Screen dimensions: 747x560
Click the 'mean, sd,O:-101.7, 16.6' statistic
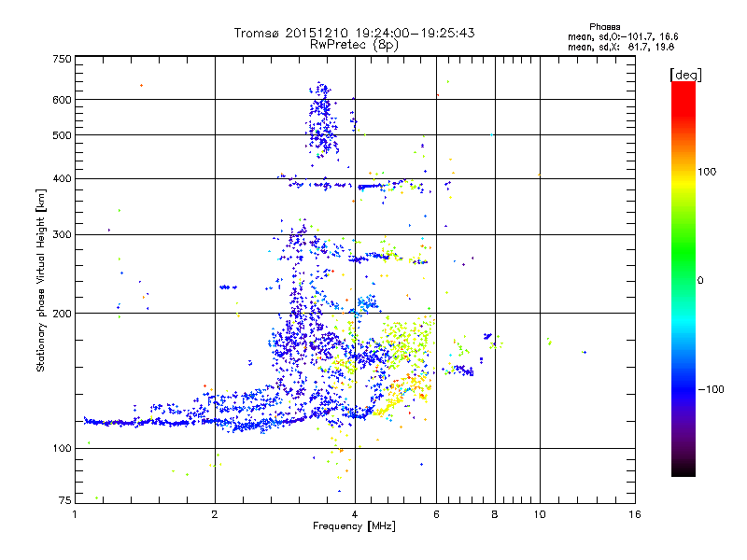[x=623, y=36]
